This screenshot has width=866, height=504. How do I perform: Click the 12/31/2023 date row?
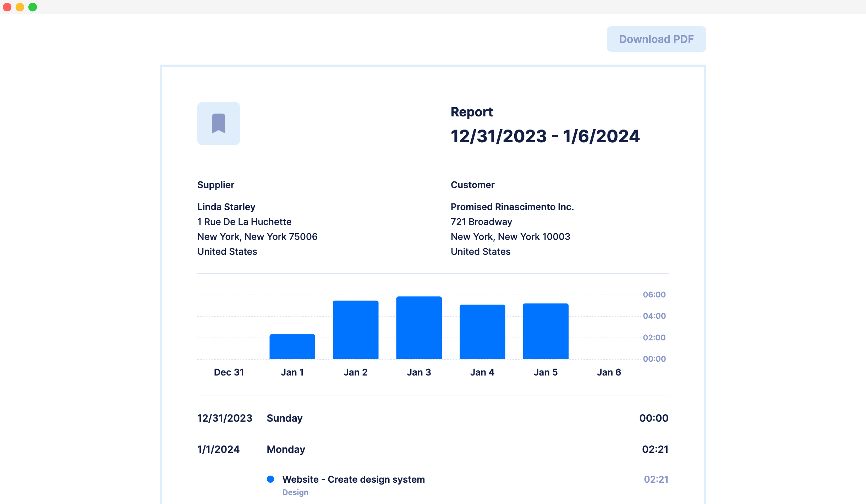pyautogui.click(x=225, y=418)
